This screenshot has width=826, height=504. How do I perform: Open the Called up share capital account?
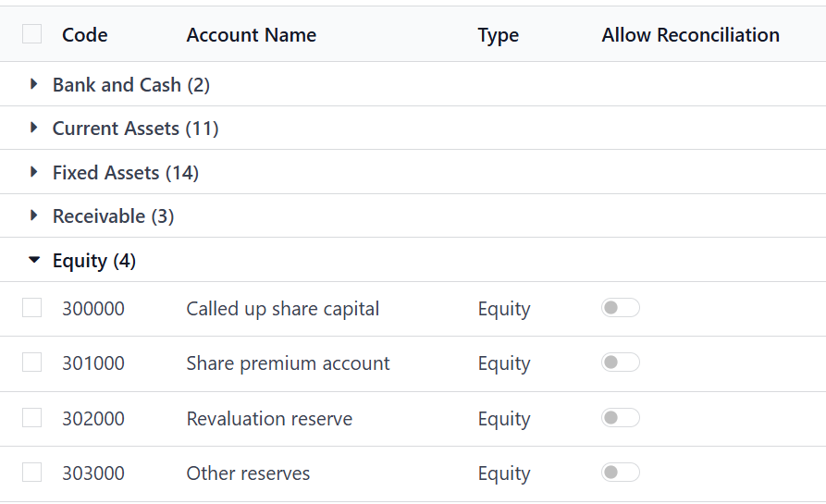pos(283,309)
